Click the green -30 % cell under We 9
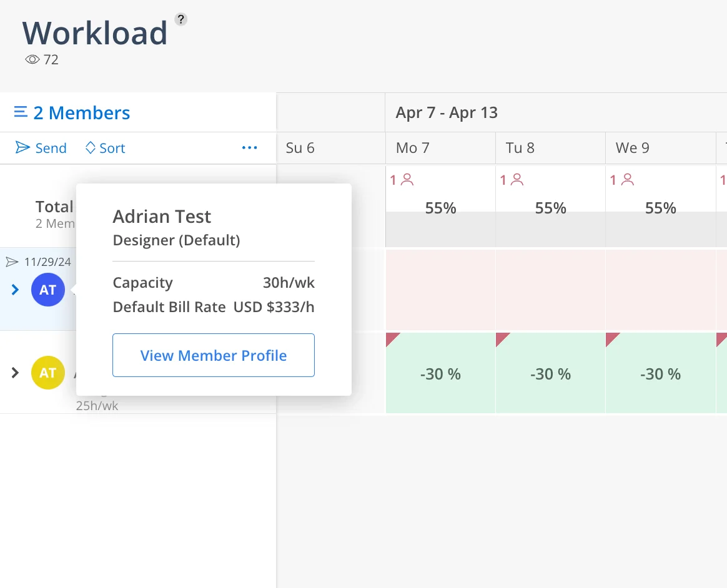727x588 pixels. coord(660,374)
